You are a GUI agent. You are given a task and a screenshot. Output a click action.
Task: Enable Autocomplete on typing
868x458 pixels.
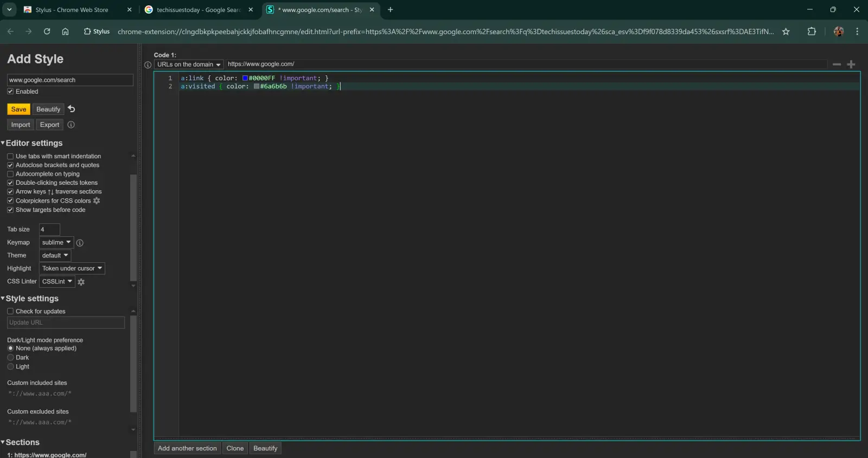click(10, 174)
